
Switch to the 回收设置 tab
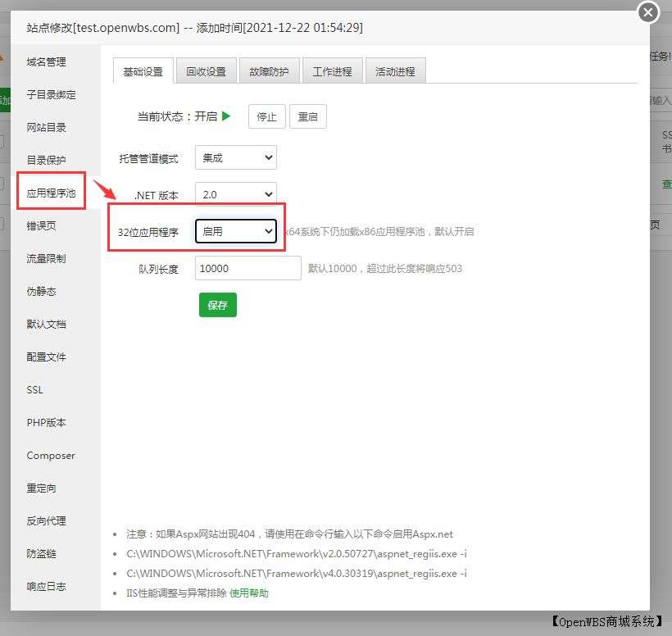click(206, 70)
